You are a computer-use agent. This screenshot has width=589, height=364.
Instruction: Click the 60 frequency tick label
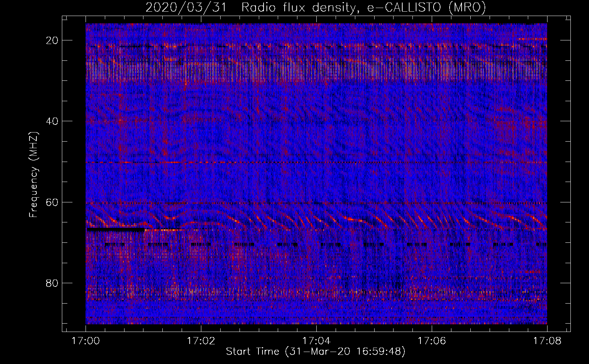(52, 202)
